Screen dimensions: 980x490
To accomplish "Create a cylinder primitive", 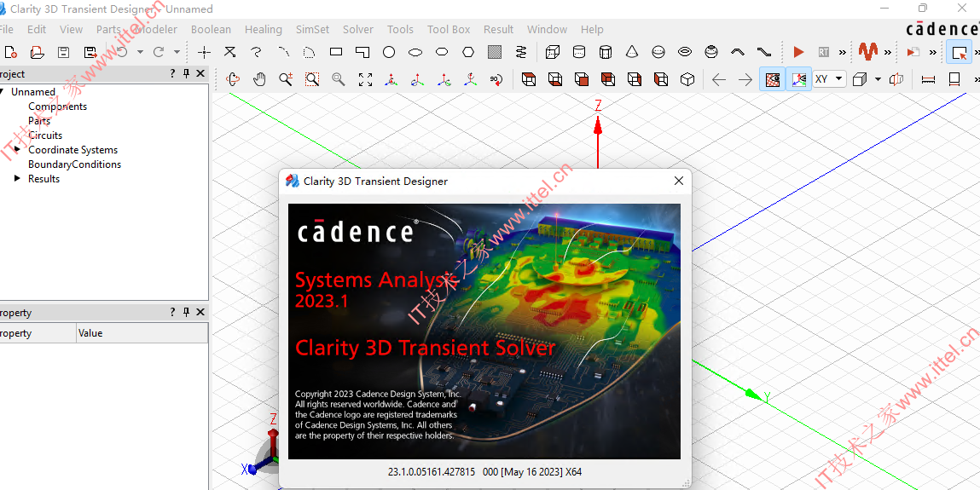I will (x=579, y=53).
